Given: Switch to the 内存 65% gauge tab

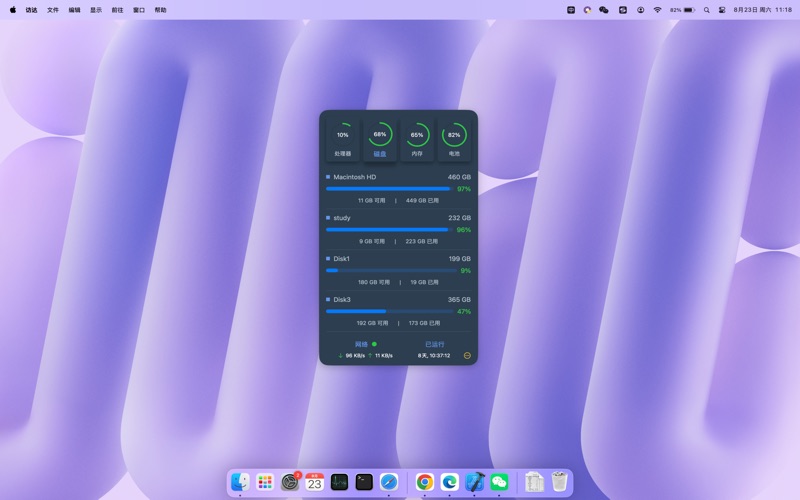Looking at the screenshot, I should 417,139.
